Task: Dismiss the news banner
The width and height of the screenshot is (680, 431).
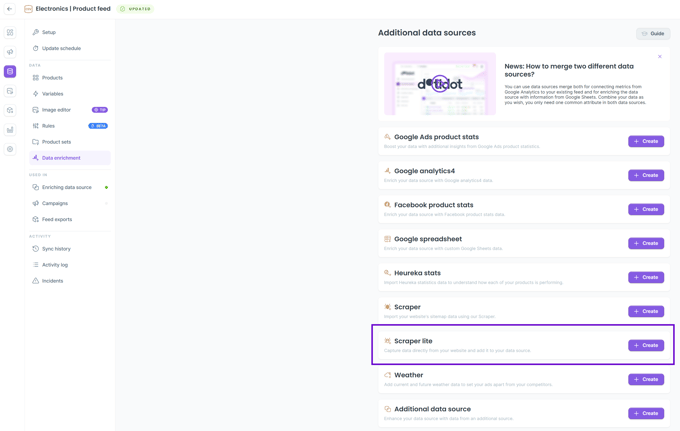Action: point(660,57)
